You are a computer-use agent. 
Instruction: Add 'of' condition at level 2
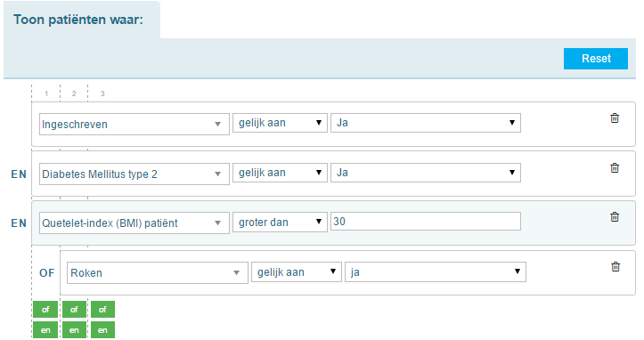point(74,310)
